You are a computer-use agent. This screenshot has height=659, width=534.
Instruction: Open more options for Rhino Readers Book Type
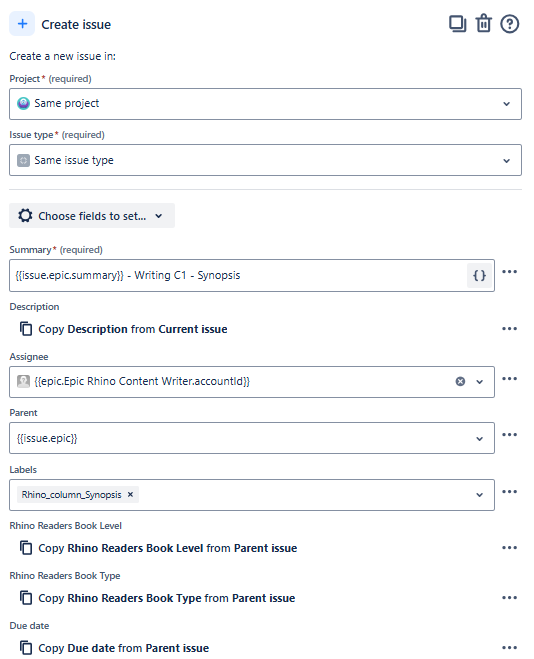point(510,598)
